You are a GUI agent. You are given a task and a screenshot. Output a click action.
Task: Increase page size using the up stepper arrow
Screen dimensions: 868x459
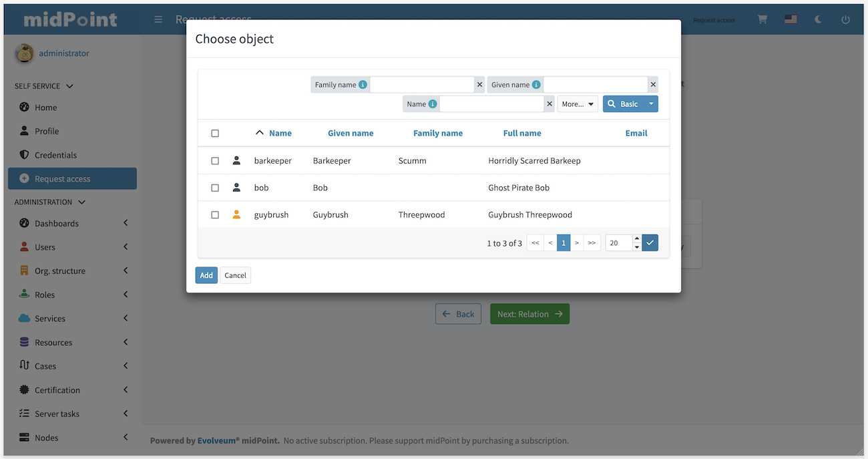[636, 239]
